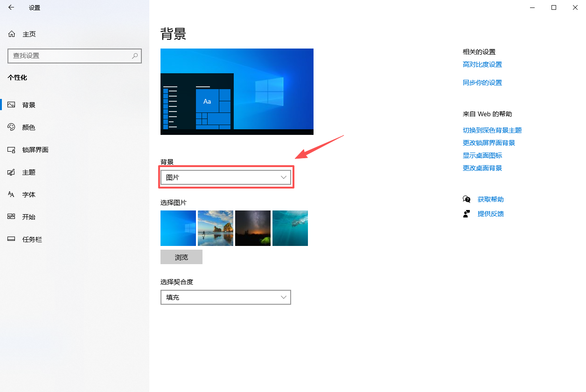The image size is (586, 392).
Task: Minimize the 设置 window
Action: pyautogui.click(x=532, y=7)
